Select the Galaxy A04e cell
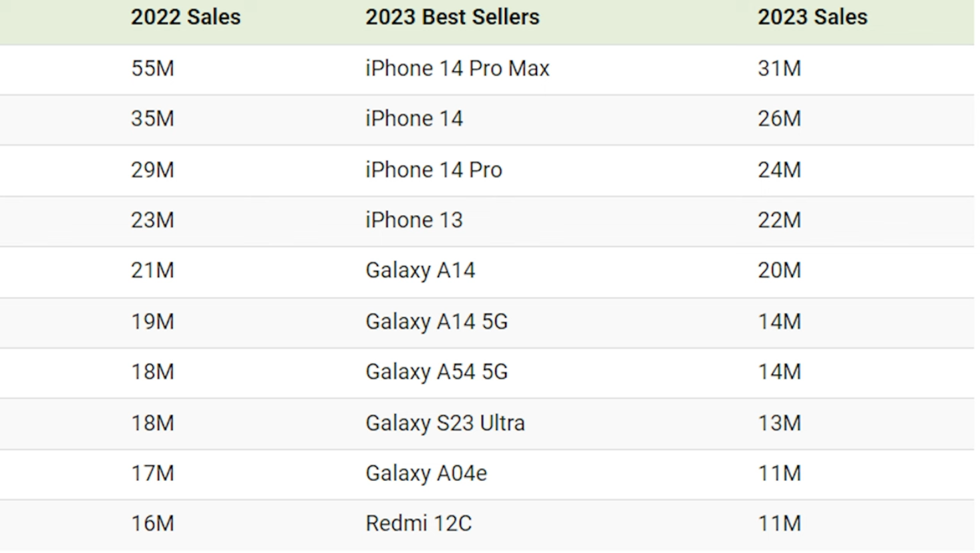Image resolution: width=980 pixels, height=553 pixels. tap(426, 473)
